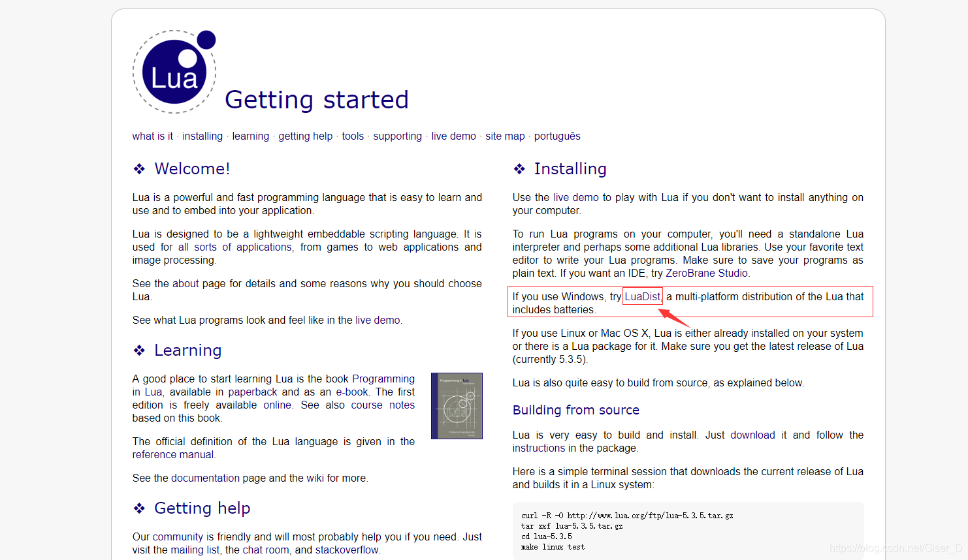Click the 'Welcome!' section heading

[x=192, y=168]
